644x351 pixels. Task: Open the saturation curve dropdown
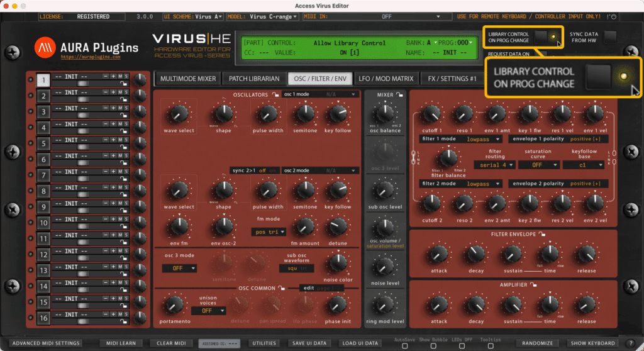(538, 165)
